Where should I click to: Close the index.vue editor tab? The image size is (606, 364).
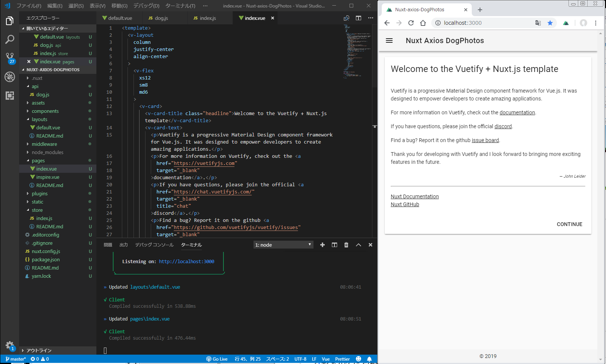[273, 18]
